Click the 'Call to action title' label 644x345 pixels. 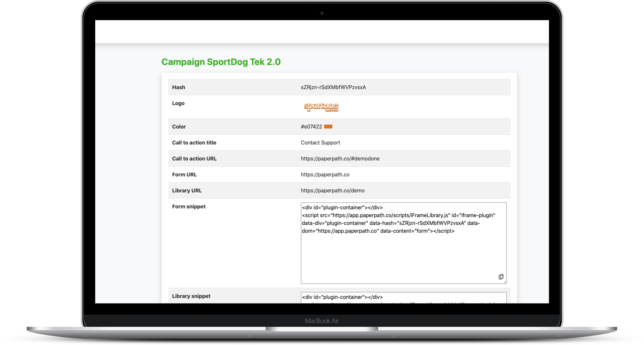click(x=194, y=143)
